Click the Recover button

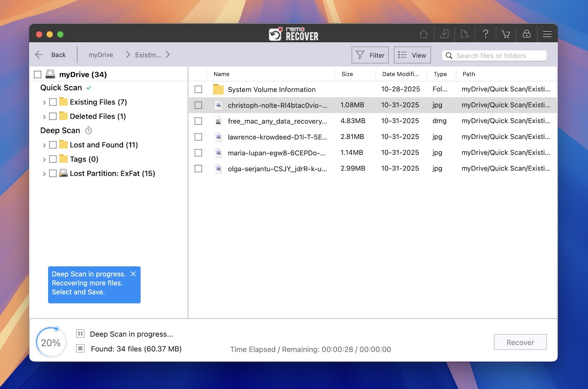pos(520,342)
